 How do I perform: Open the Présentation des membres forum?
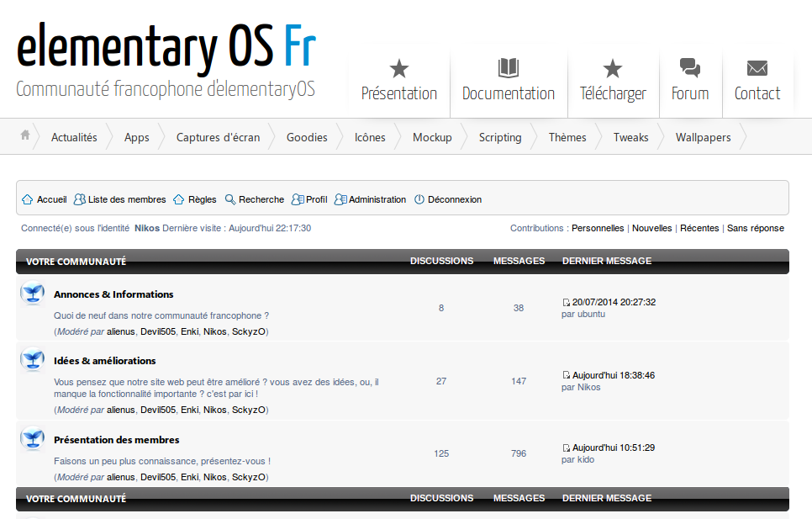tap(117, 440)
